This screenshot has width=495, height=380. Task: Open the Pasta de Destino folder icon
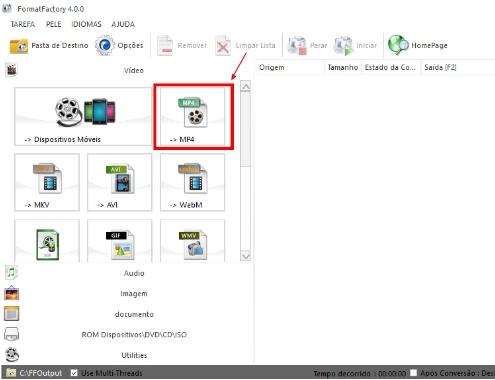[x=19, y=46]
